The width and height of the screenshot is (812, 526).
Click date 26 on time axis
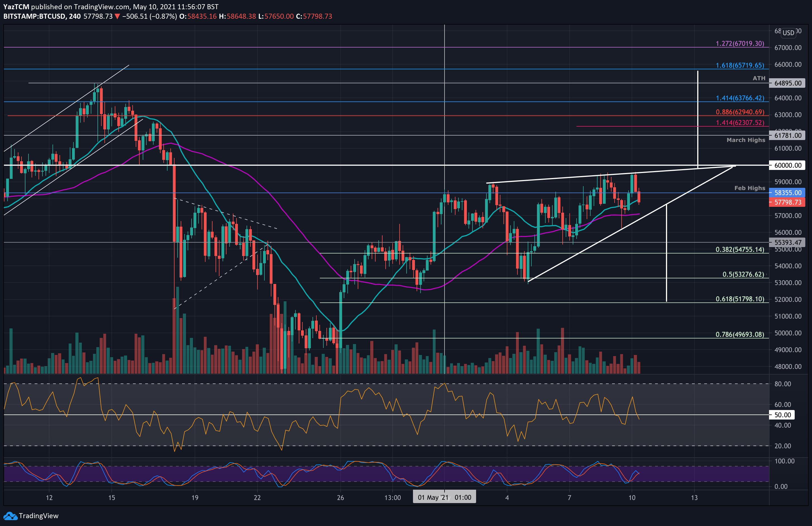[x=340, y=498]
